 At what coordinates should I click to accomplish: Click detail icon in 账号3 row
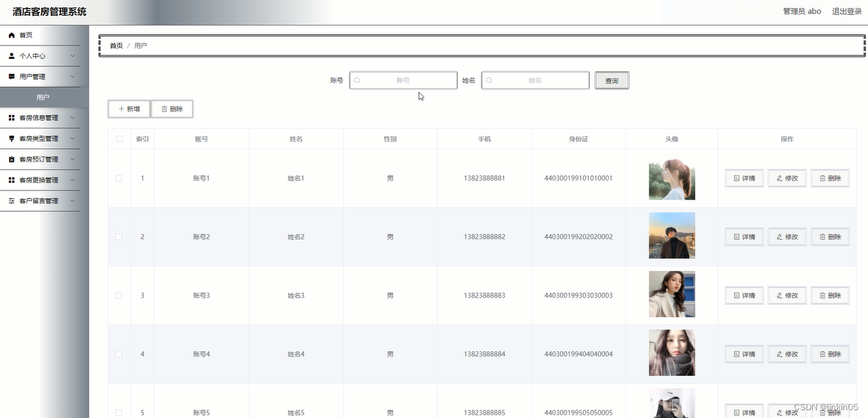(736, 296)
